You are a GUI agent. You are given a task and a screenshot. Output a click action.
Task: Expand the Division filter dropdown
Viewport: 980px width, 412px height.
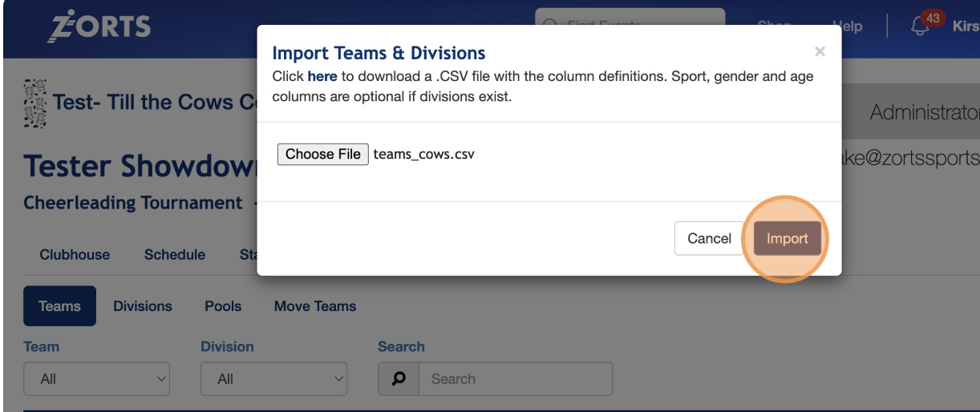[273, 379]
